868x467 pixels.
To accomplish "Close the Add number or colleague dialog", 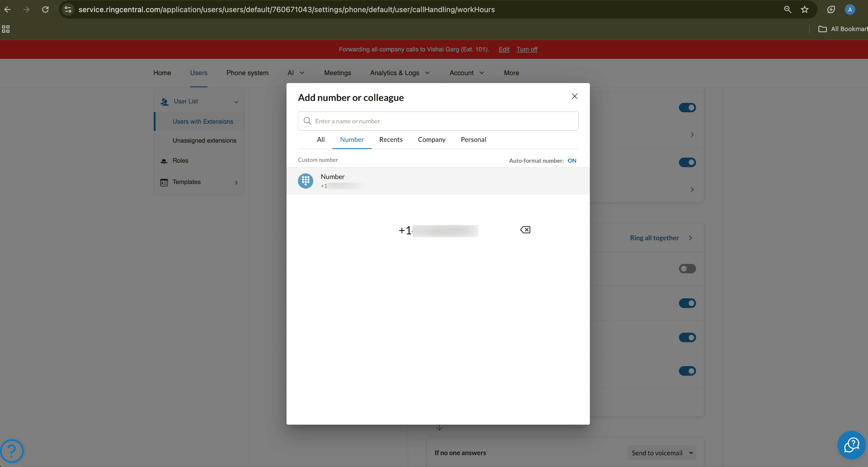I will coord(574,97).
